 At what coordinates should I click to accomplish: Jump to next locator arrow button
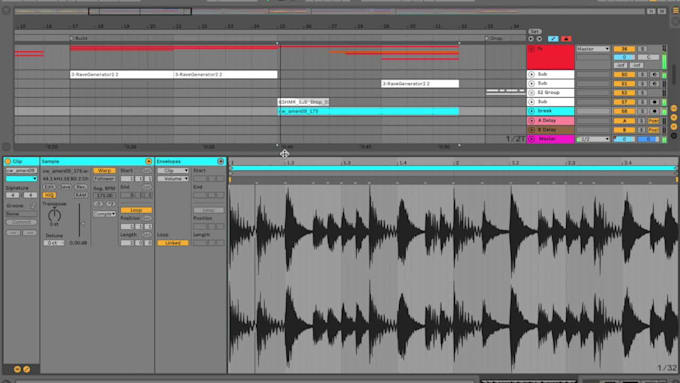click(539, 39)
